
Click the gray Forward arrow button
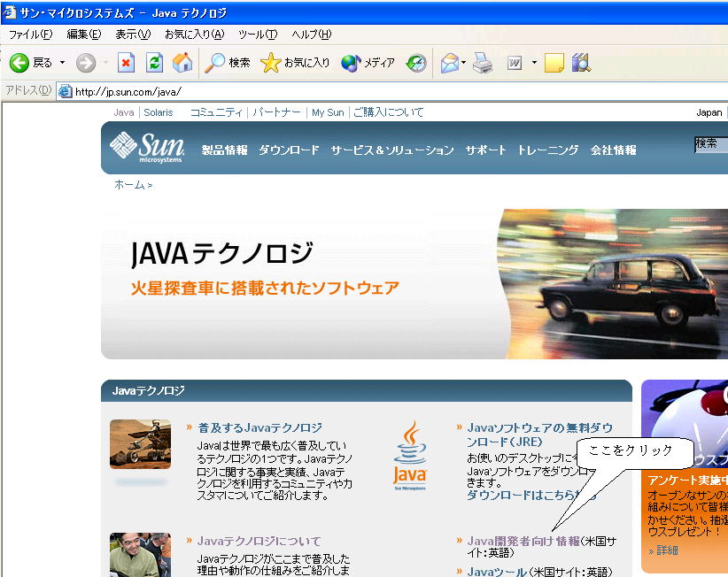[x=86, y=63]
